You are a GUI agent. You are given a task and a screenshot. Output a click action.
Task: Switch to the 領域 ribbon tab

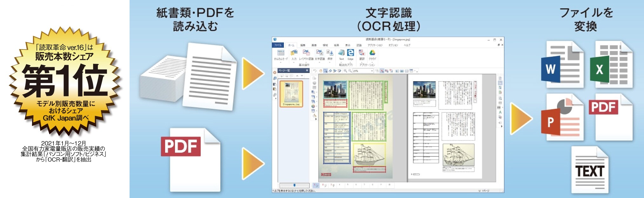click(325, 45)
